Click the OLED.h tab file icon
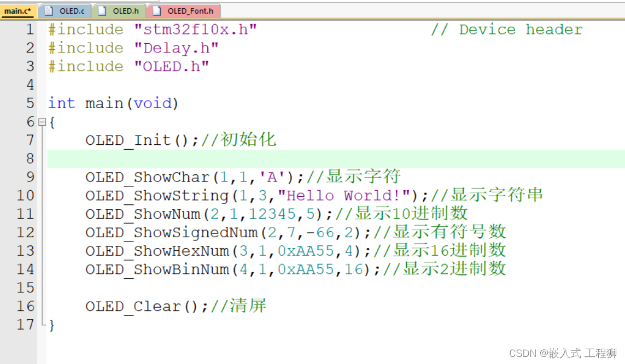 102,11
